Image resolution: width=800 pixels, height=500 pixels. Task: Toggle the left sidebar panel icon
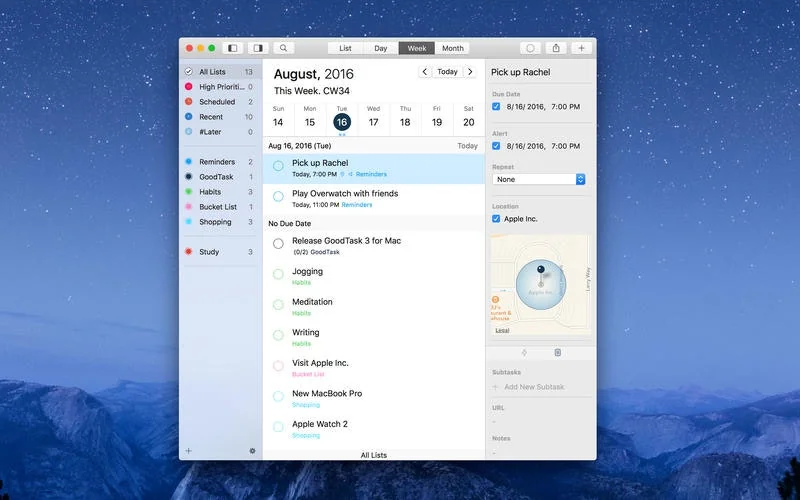click(233, 48)
